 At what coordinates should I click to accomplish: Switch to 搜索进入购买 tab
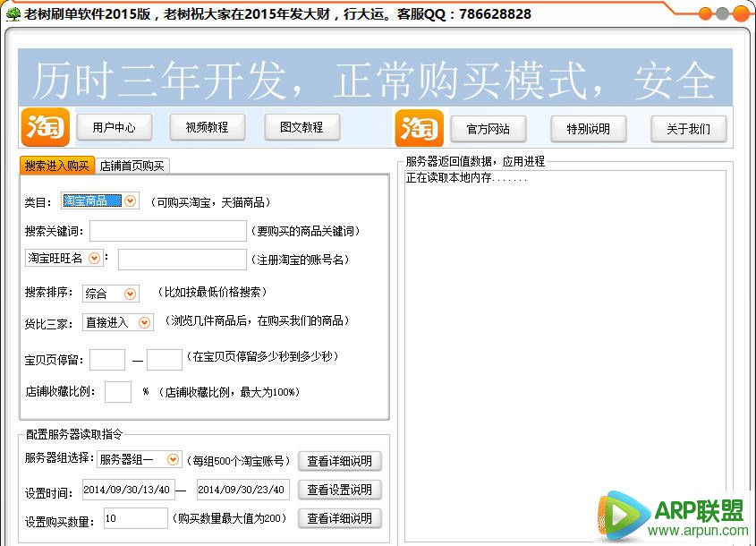coord(57,166)
